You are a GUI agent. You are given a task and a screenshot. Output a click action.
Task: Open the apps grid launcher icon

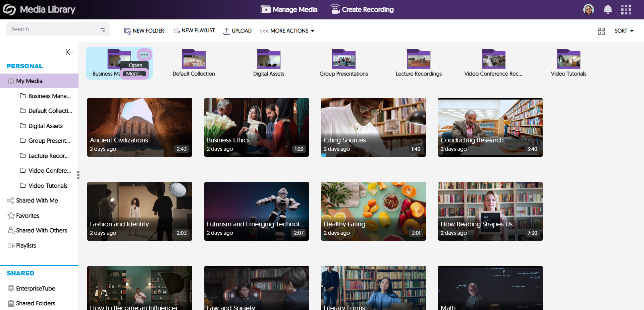626,9
